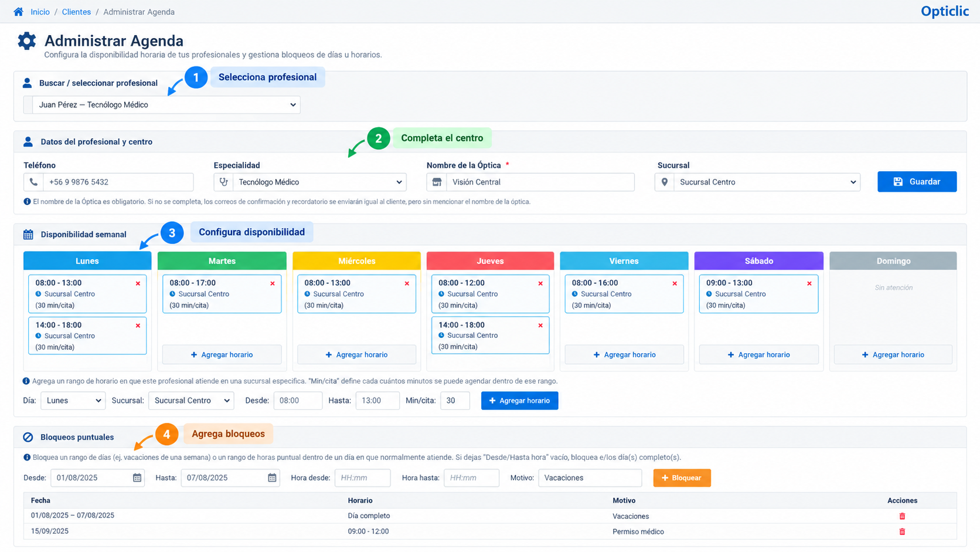Click the clock icon in Martes 08:00 card

(173, 294)
